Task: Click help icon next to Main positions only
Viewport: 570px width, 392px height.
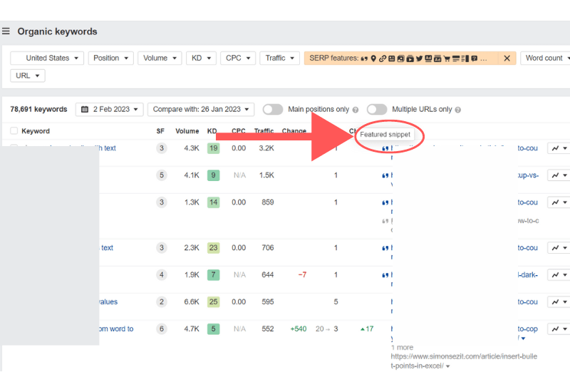Action: coord(356,110)
